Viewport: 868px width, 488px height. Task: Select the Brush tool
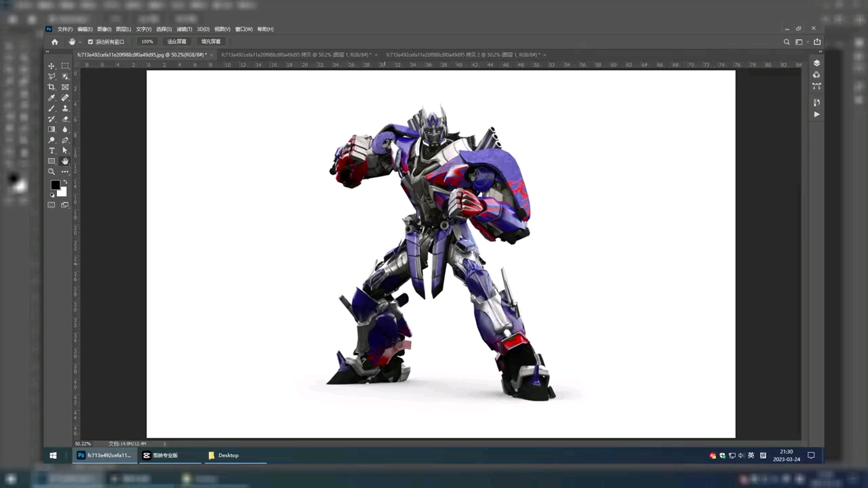coord(52,108)
